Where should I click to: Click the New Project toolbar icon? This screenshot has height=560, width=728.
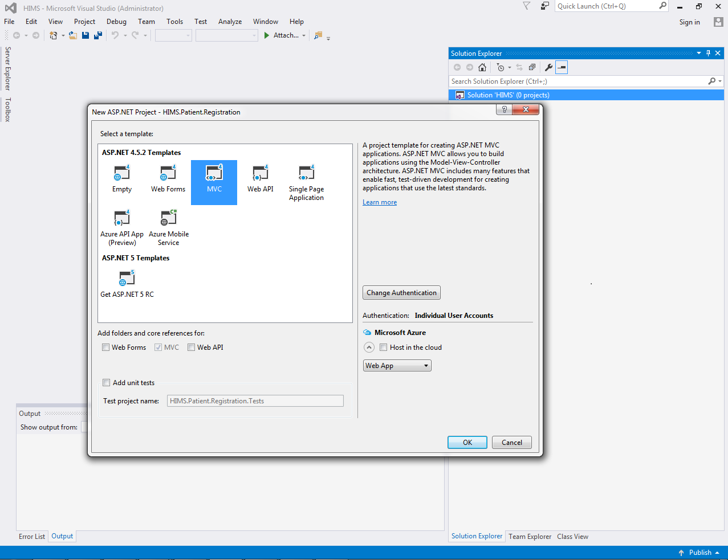click(x=54, y=35)
